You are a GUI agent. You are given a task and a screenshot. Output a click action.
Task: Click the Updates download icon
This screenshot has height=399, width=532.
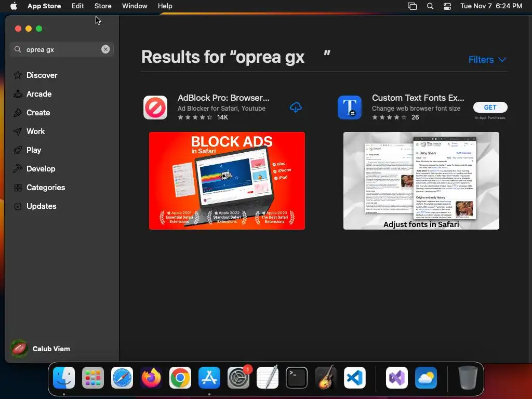18,206
